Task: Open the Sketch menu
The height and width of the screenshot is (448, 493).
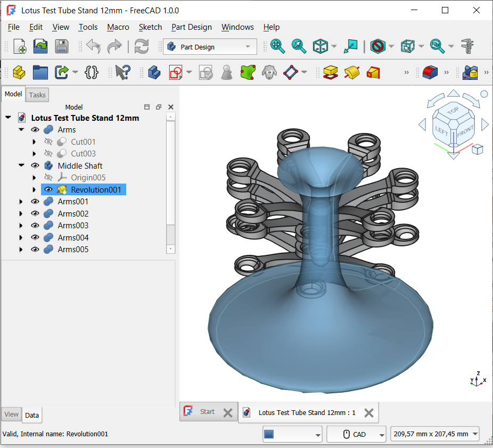Action: coord(150,27)
